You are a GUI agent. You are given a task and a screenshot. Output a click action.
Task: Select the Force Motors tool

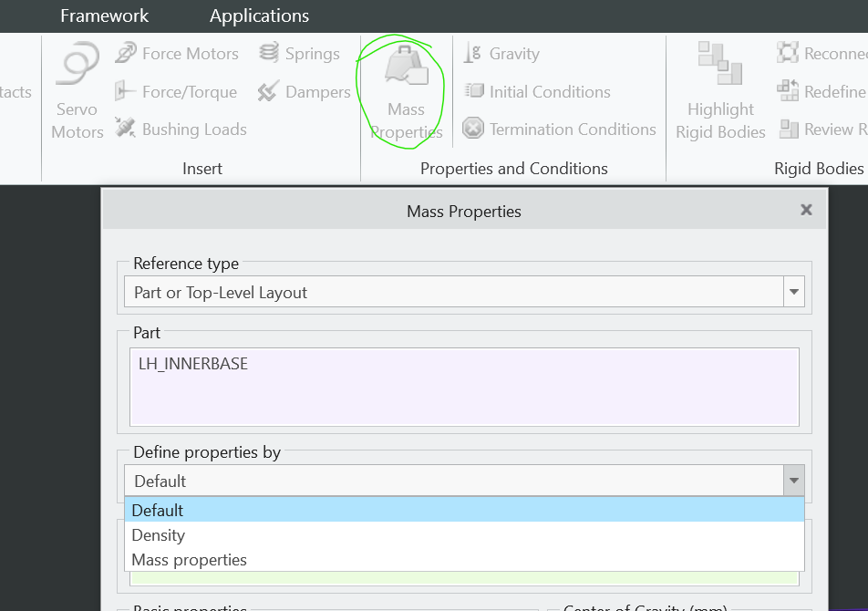(126, 54)
